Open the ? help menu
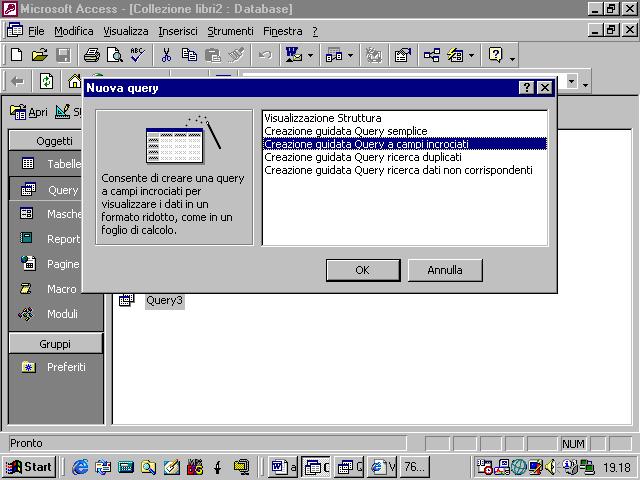 click(315, 31)
